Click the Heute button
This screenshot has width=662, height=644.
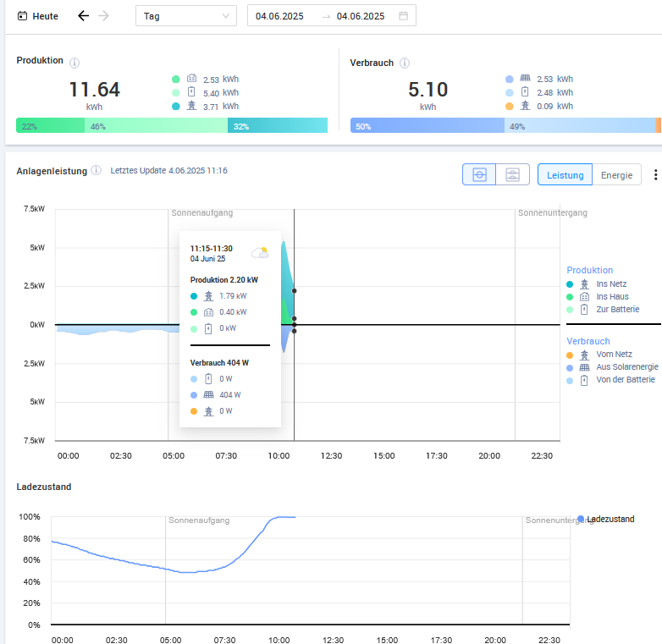(38, 16)
